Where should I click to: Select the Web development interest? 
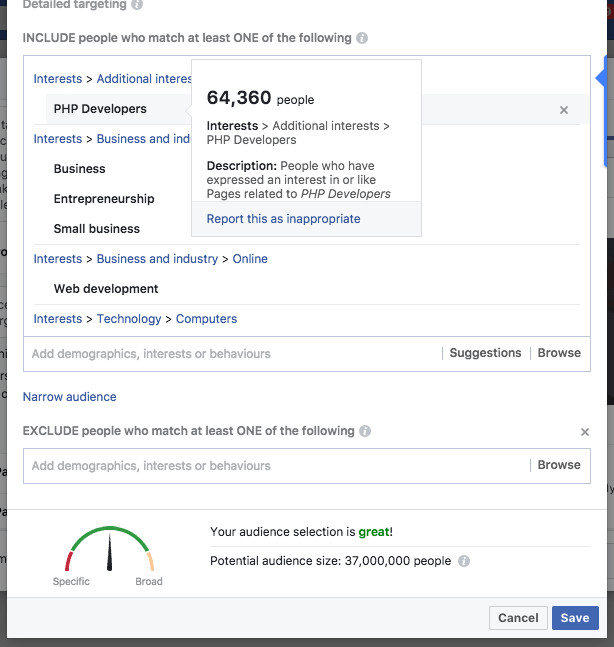click(106, 289)
